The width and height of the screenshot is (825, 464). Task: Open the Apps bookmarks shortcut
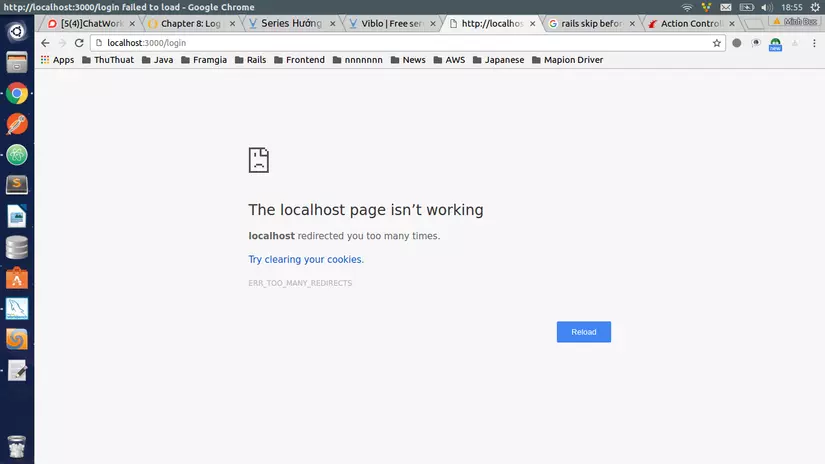(57, 60)
